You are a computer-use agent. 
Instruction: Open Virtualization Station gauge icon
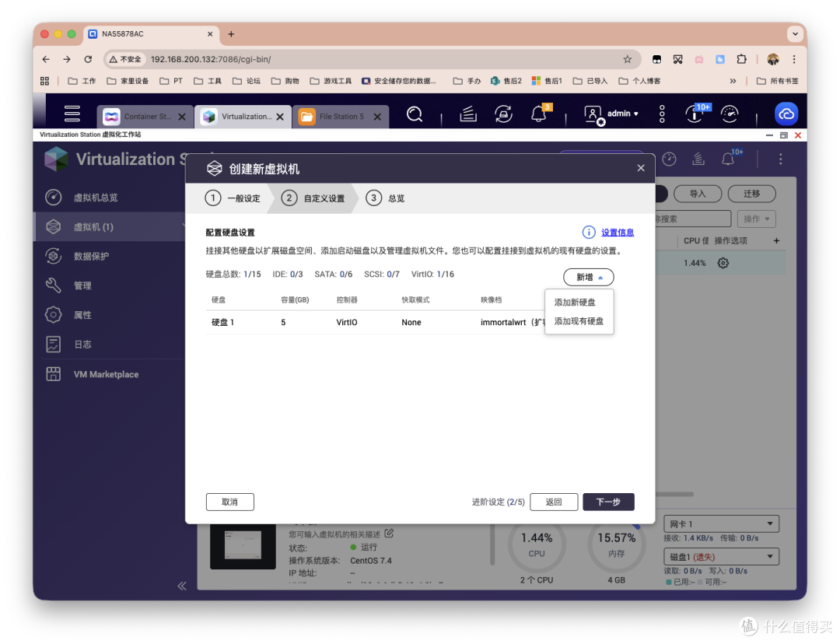coord(669,159)
